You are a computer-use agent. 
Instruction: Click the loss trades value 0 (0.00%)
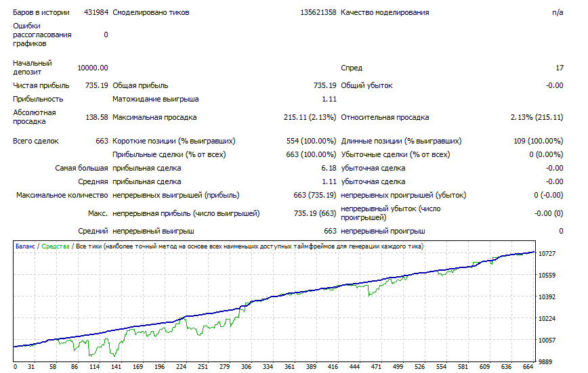(546, 154)
